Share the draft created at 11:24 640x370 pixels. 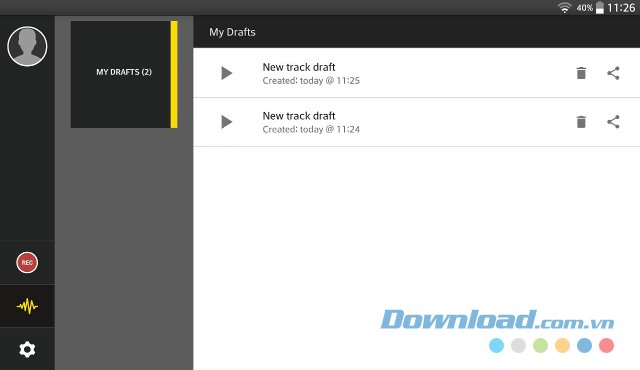coord(613,122)
